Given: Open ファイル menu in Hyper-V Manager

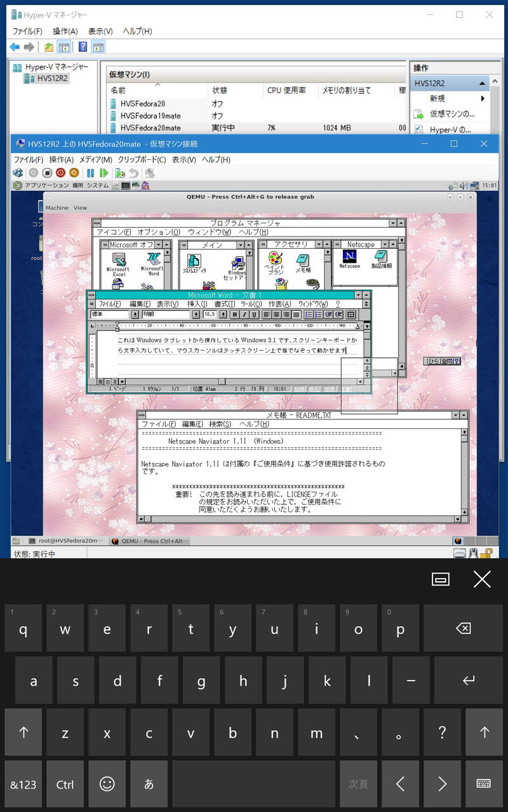Looking at the screenshot, I should tap(28, 31).
